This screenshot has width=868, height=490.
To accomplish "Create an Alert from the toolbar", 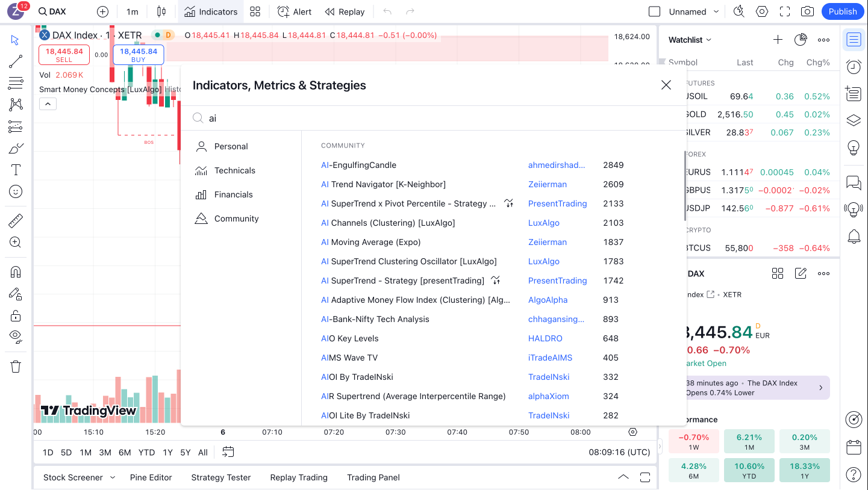I will (295, 11).
